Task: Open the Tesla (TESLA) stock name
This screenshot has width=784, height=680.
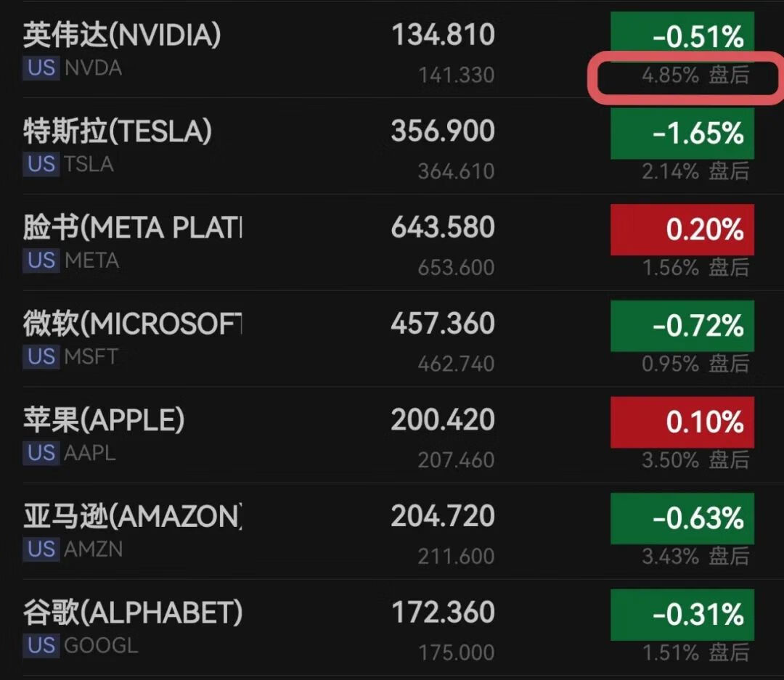Action: 118,131
